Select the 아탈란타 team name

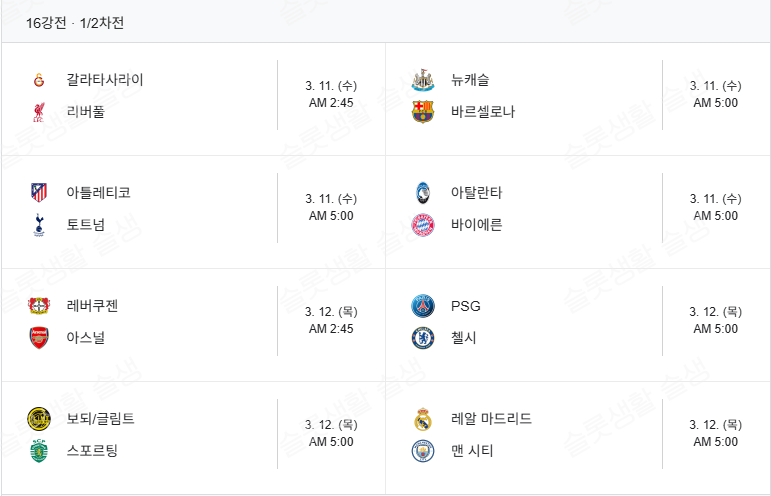[x=476, y=193]
